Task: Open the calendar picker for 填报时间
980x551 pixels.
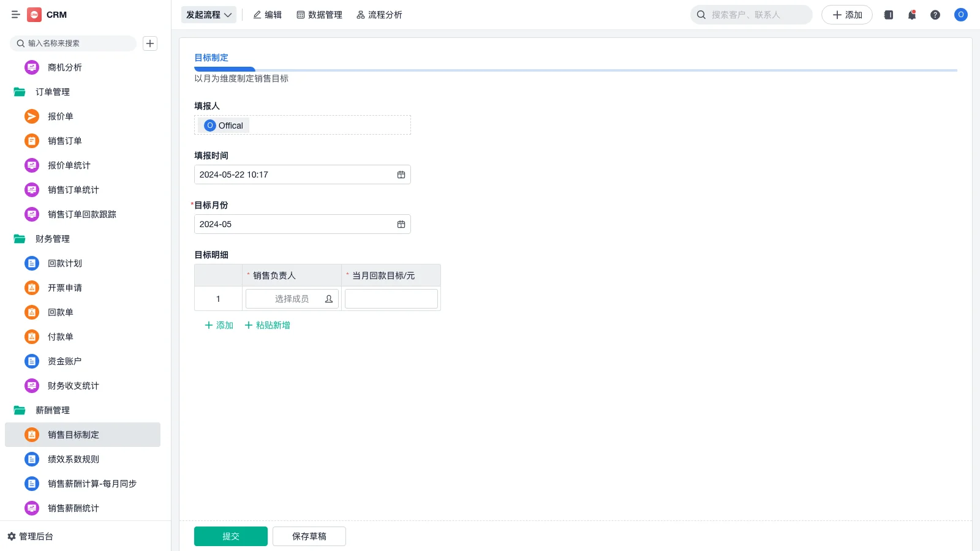Action: 401,174
